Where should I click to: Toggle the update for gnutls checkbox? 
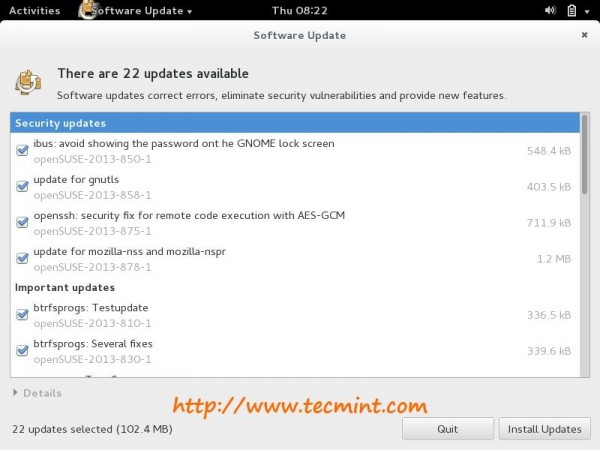coord(23,186)
